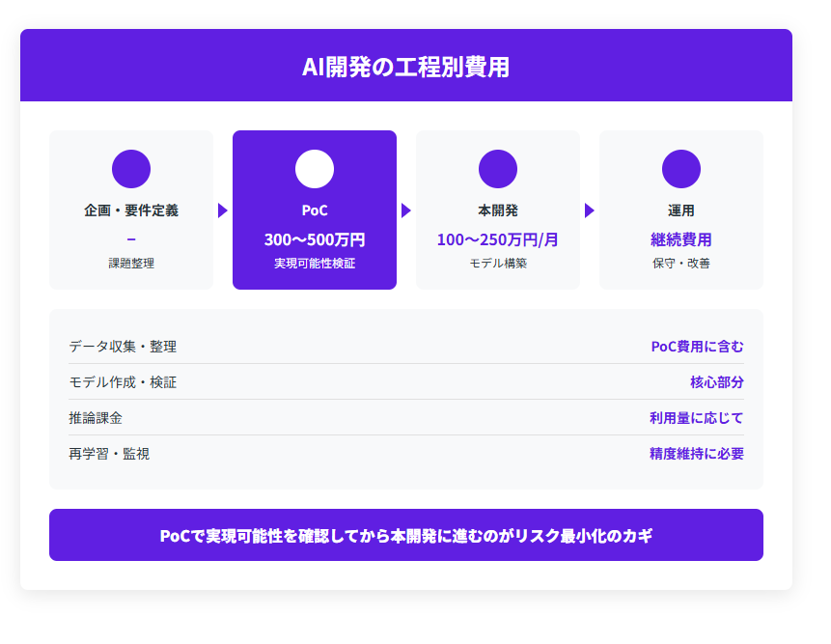Click the 100〜250万円/月 price text
This screenshot has height=644, width=831.
pos(498,239)
